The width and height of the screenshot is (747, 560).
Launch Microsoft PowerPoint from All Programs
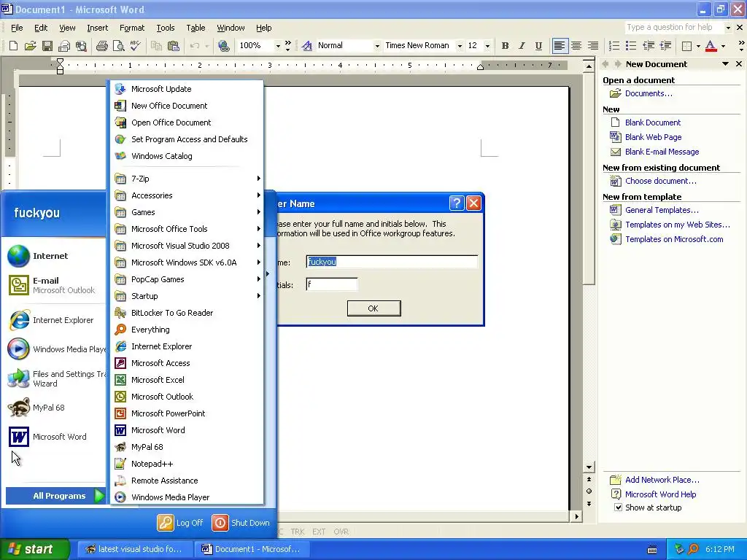coord(187,413)
